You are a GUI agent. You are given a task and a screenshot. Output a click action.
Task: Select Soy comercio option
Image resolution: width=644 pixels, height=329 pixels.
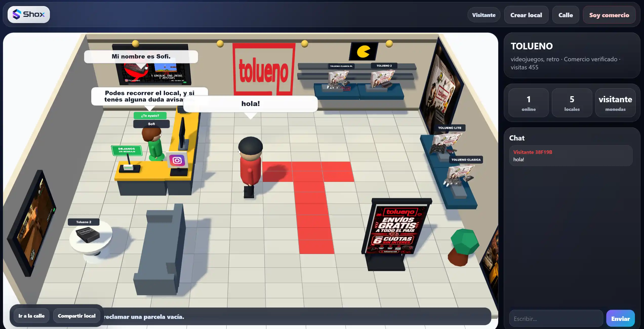(x=609, y=15)
